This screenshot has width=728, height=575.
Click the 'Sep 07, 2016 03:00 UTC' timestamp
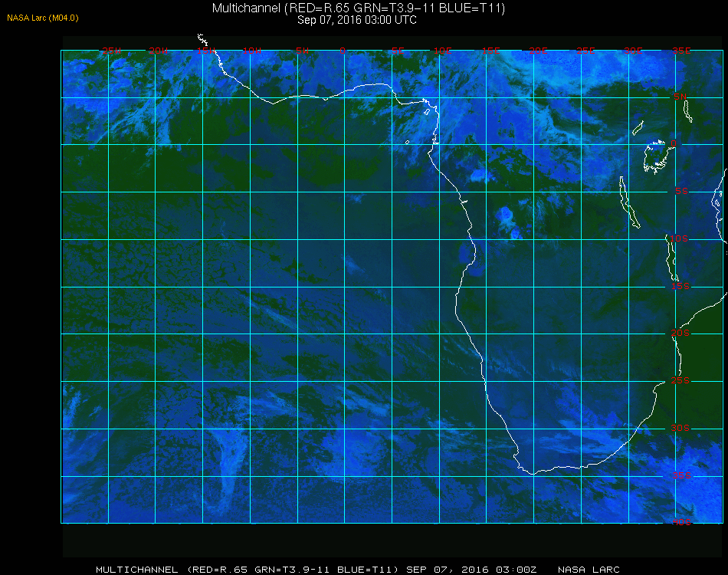tap(357, 20)
